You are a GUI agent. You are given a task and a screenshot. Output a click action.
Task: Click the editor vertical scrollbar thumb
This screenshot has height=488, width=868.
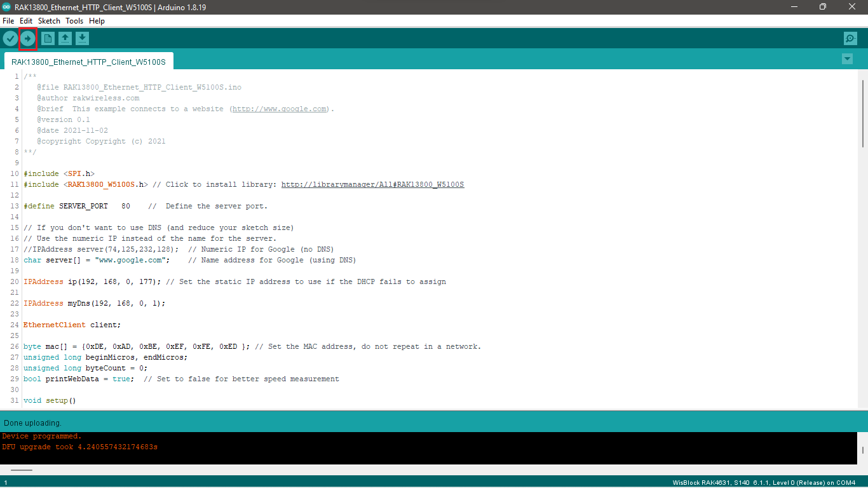click(x=862, y=113)
